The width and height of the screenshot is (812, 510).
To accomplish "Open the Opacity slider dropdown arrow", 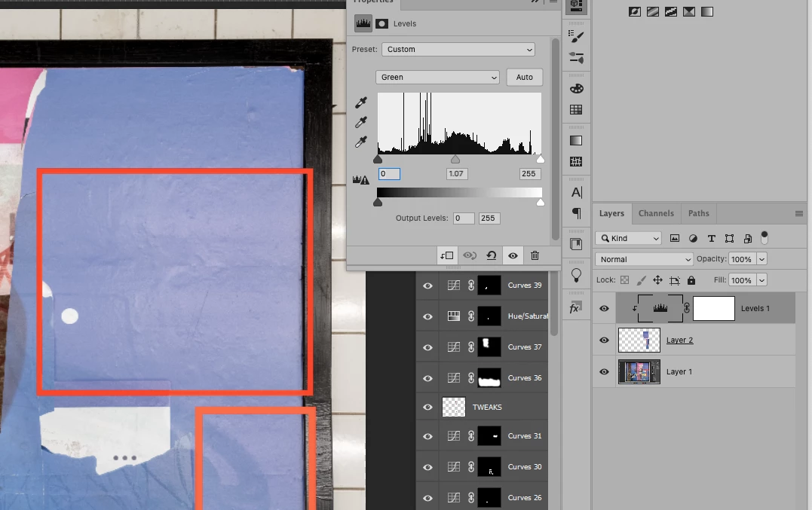I will pyautogui.click(x=761, y=259).
